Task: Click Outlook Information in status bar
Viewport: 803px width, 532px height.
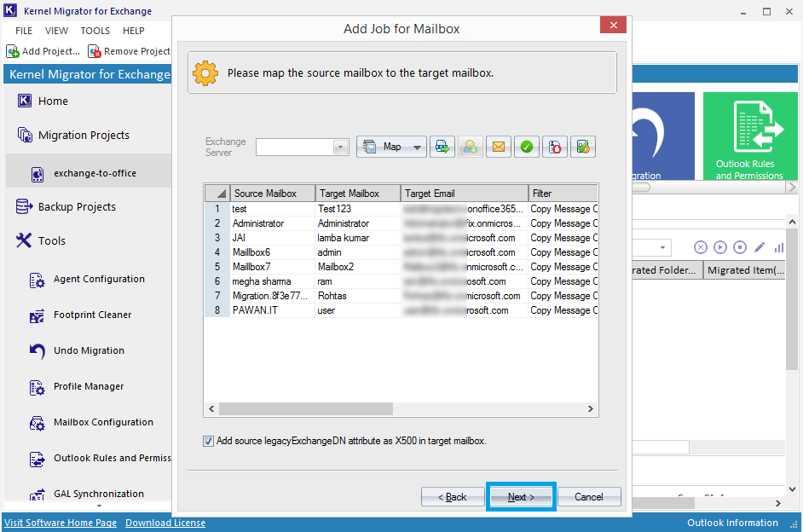Action: tap(732, 523)
